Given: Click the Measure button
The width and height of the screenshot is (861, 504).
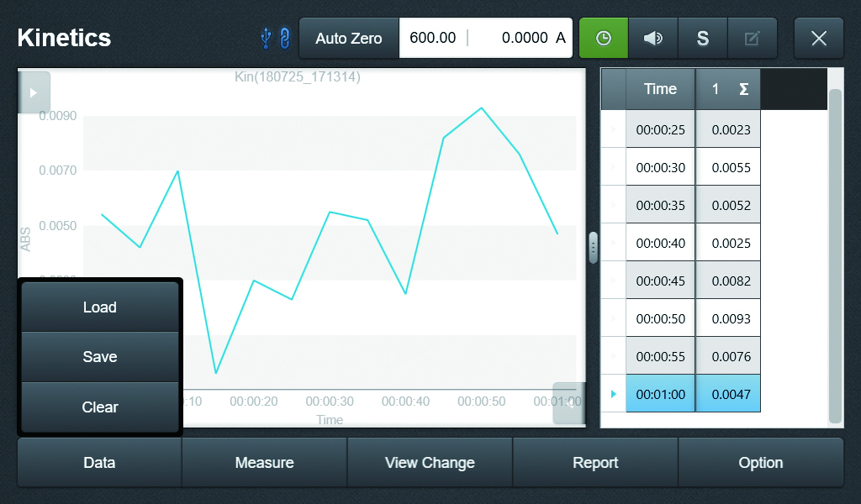Looking at the screenshot, I should [x=265, y=462].
